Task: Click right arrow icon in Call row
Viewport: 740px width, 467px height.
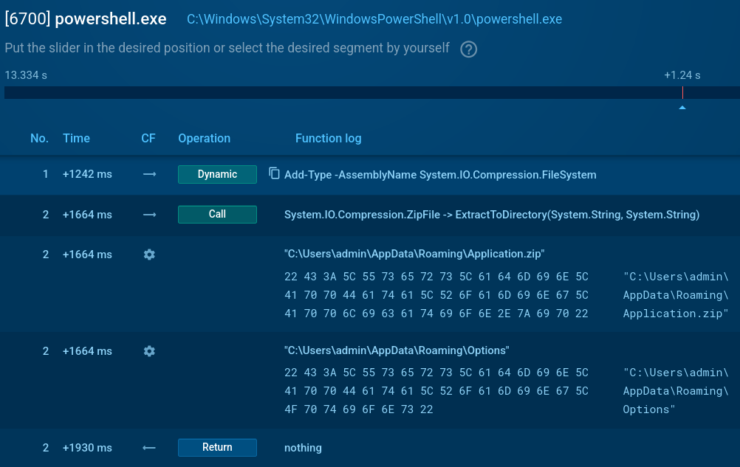Action: click(x=149, y=214)
